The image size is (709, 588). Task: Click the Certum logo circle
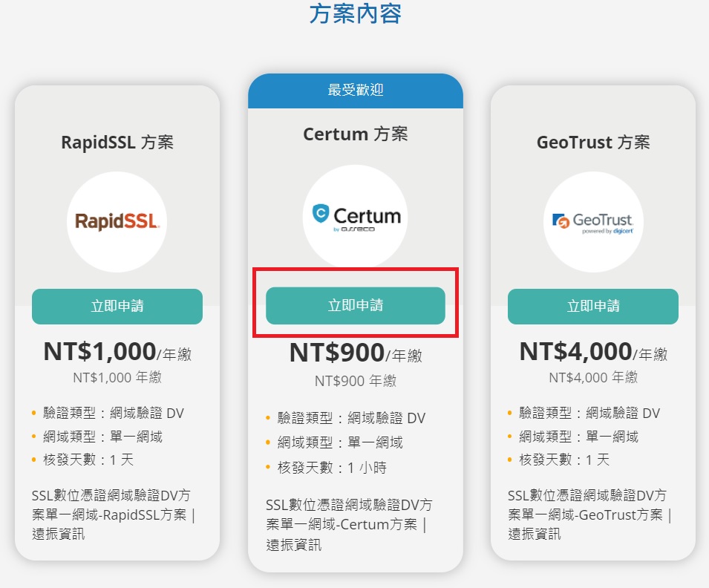pos(355,216)
